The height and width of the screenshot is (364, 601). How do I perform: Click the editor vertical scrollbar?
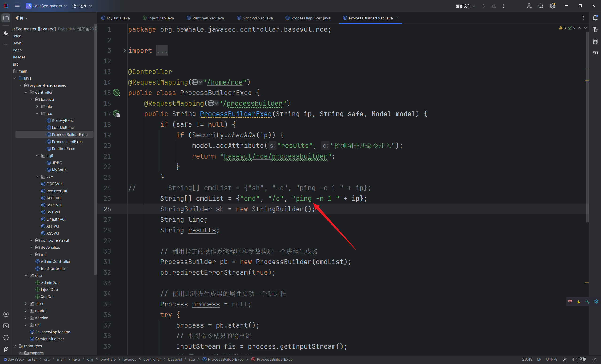(587, 127)
